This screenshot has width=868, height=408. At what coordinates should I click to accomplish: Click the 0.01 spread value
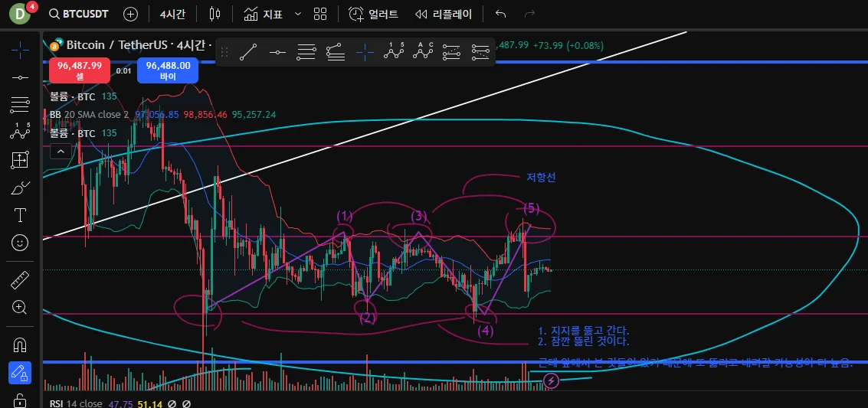[123, 70]
